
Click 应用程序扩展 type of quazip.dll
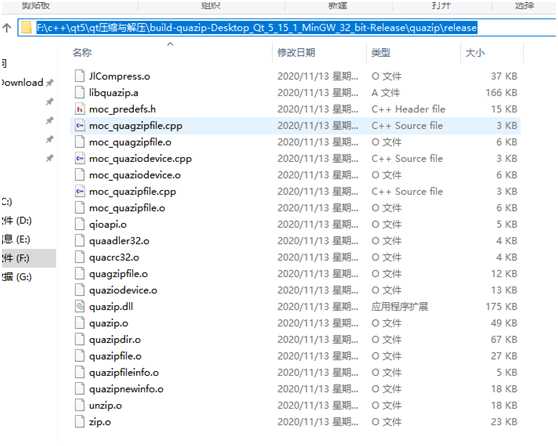pyautogui.click(x=400, y=306)
